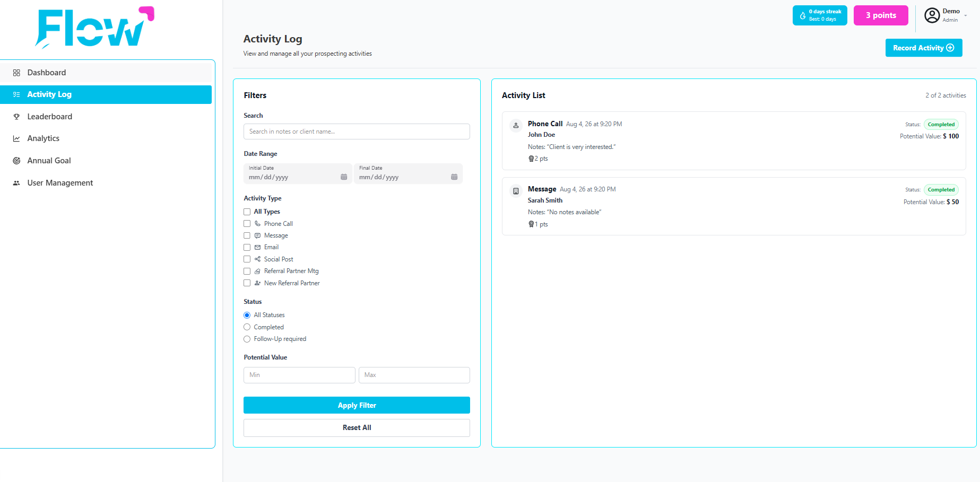Click the streak flame icon
Viewport: 980px width, 482px height.
803,15
